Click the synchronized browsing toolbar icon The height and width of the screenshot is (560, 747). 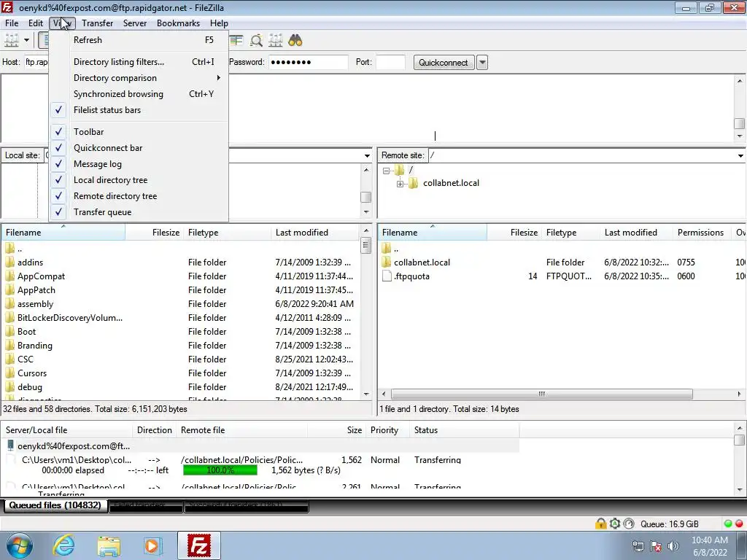(276, 41)
